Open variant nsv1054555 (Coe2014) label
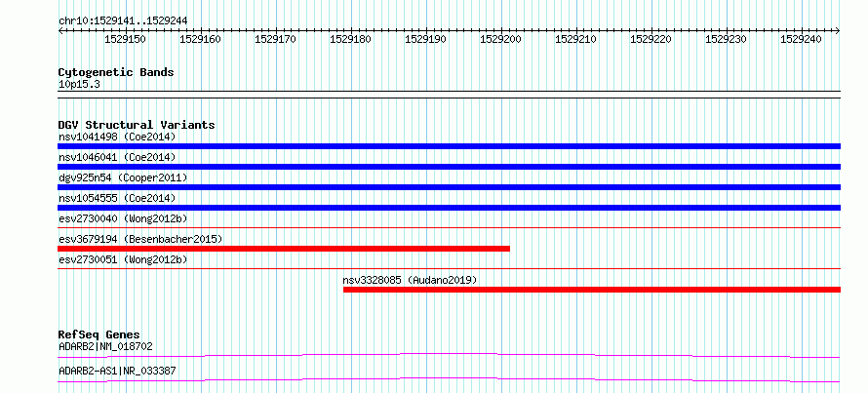868x393 pixels. [117, 198]
